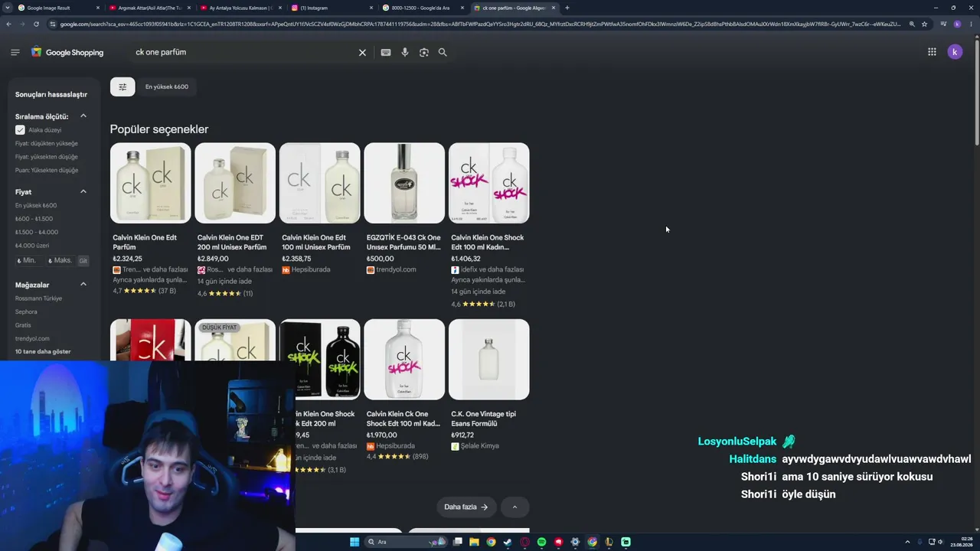Collapse the Sıralama ölçütü section

[83, 116]
